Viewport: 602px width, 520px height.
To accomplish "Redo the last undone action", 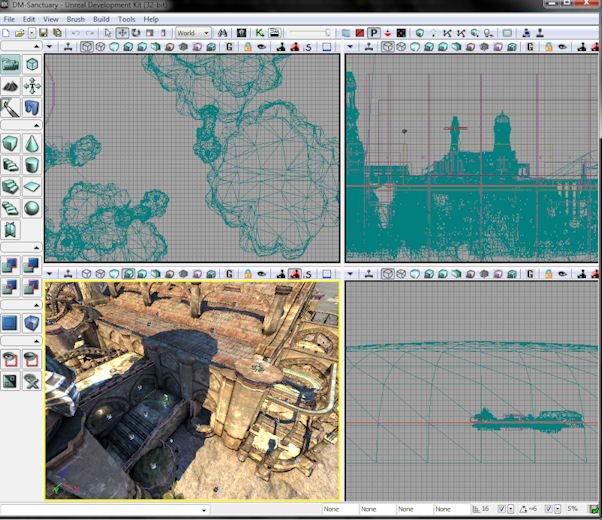I will click(89, 33).
